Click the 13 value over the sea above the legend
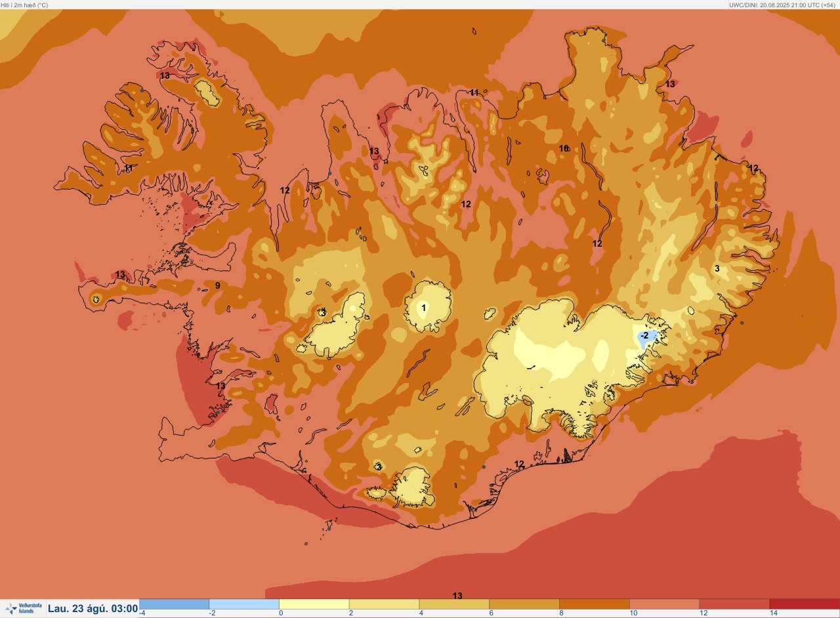The width and height of the screenshot is (840, 618). click(457, 596)
